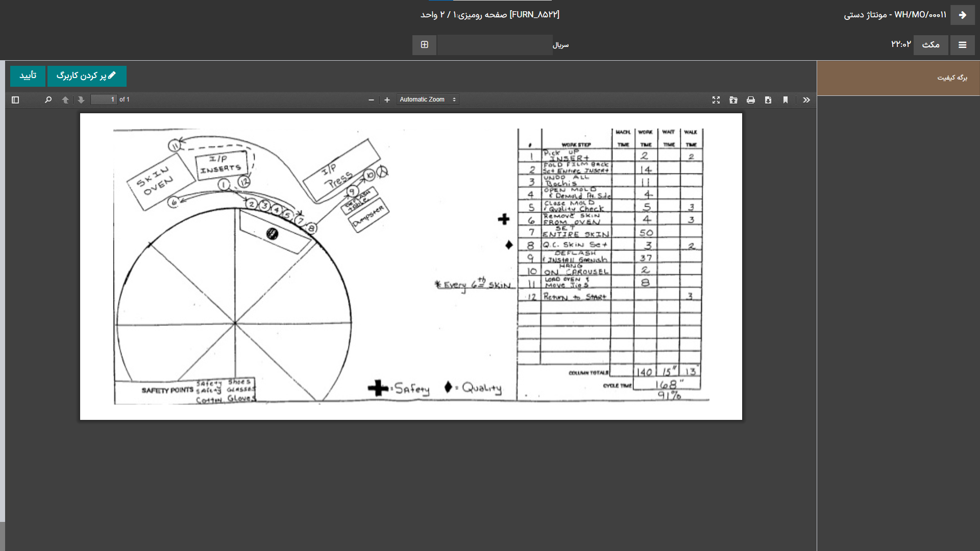Open the hamburger menu at top right

(x=962, y=45)
